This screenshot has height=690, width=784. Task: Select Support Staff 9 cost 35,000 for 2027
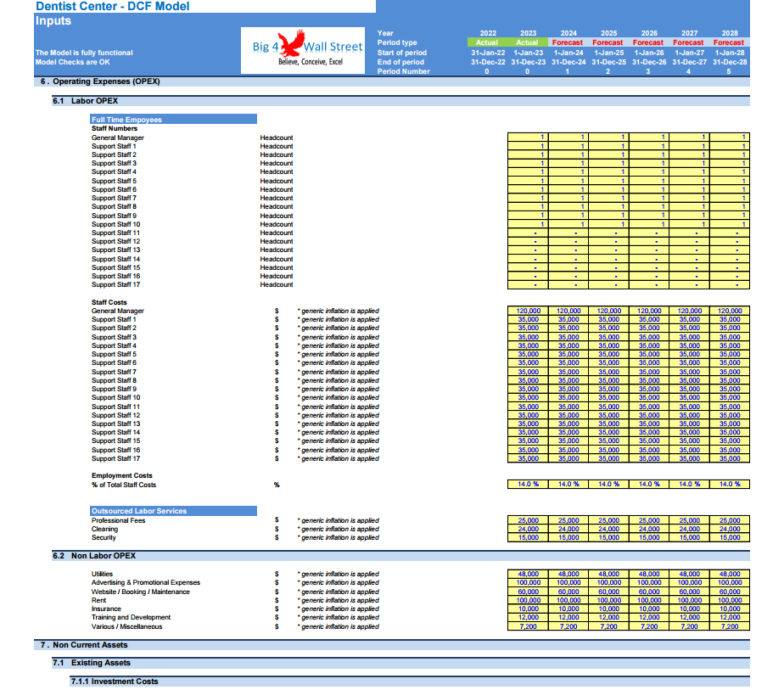point(689,389)
